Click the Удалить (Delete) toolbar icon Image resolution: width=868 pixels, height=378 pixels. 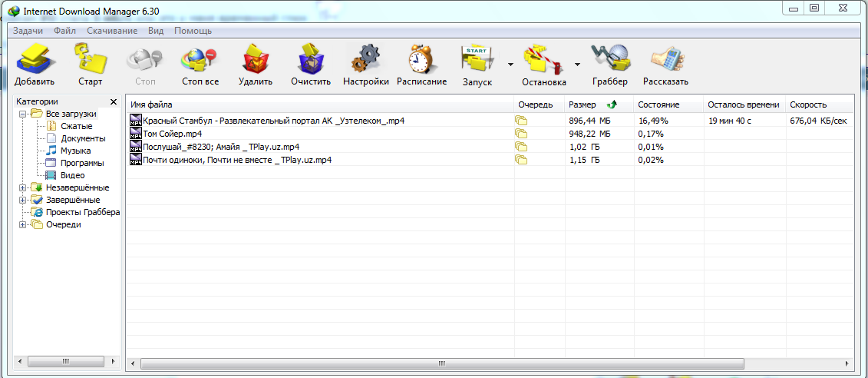pyautogui.click(x=256, y=59)
